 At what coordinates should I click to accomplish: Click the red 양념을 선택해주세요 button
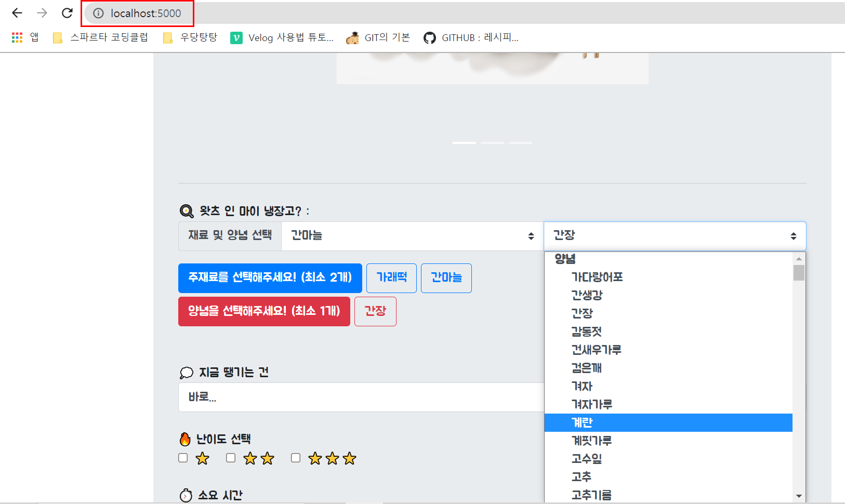[x=264, y=311]
